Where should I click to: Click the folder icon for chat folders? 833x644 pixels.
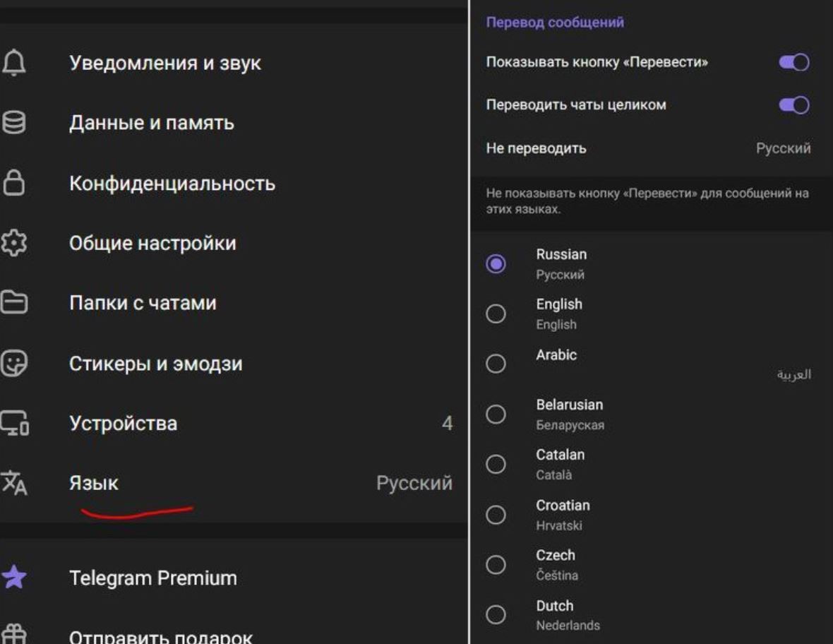[x=13, y=304]
